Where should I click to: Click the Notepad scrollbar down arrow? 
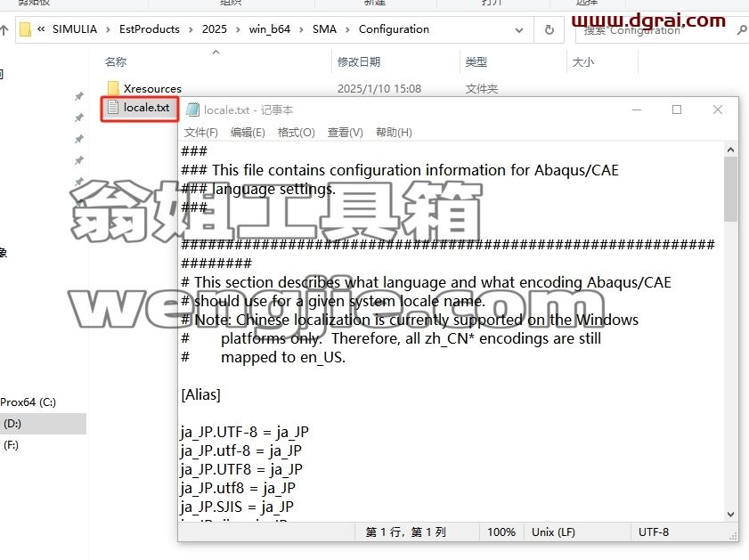click(730, 515)
